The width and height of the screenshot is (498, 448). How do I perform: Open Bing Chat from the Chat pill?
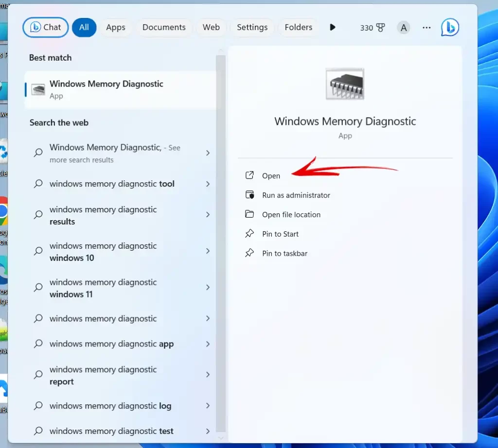click(x=45, y=27)
